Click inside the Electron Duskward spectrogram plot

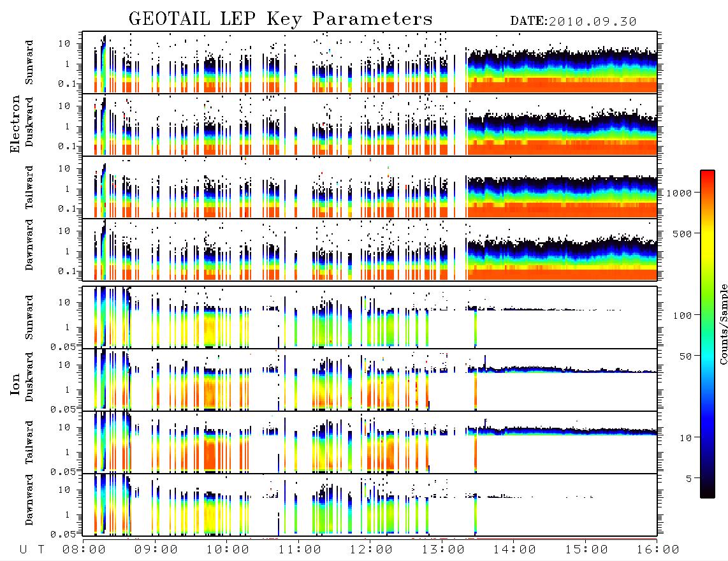[370, 124]
